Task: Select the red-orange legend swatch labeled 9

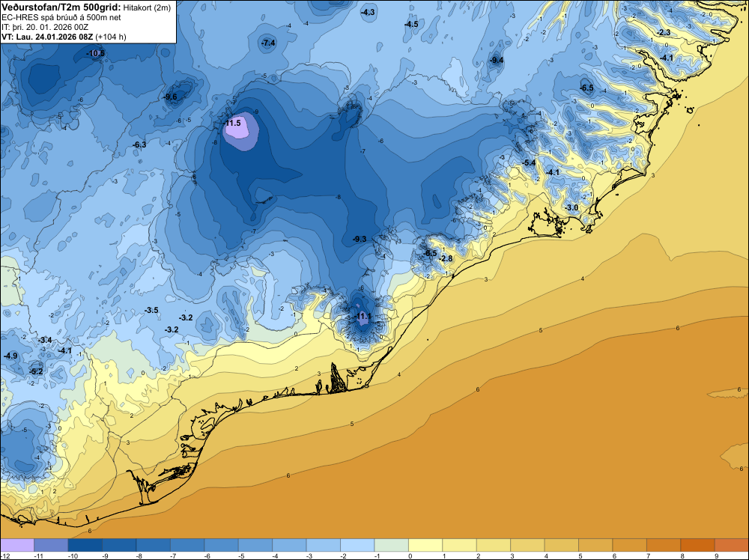Action: (x=732, y=545)
